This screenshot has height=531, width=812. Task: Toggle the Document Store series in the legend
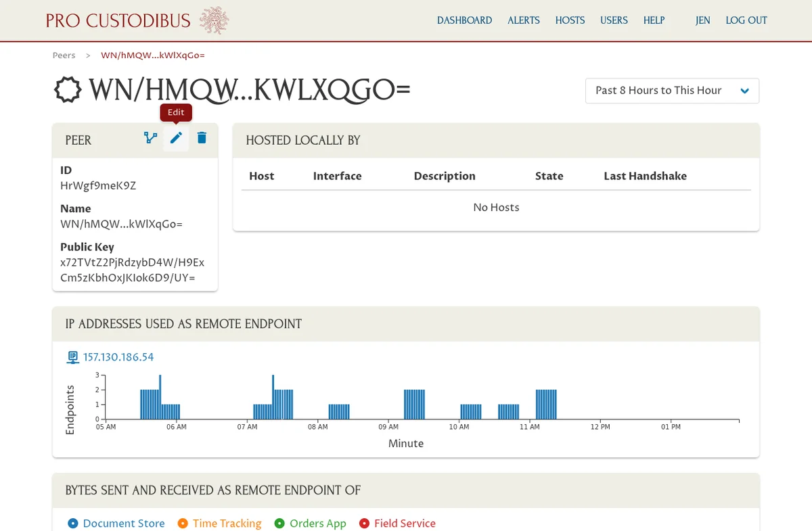point(116,523)
